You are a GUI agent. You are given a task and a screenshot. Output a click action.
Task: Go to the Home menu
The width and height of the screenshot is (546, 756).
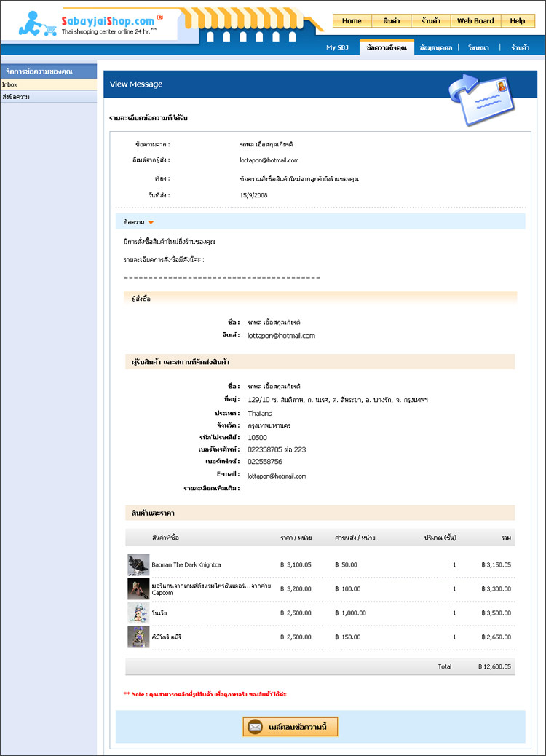(352, 21)
